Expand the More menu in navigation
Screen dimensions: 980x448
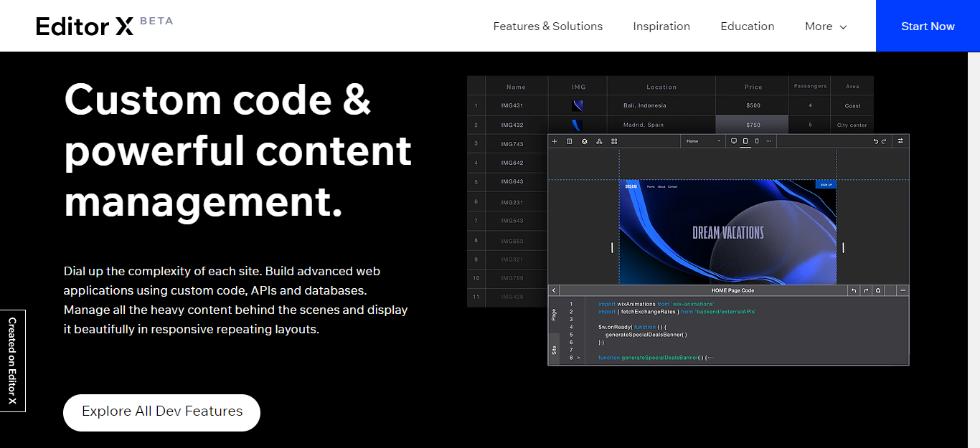tap(825, 27)
